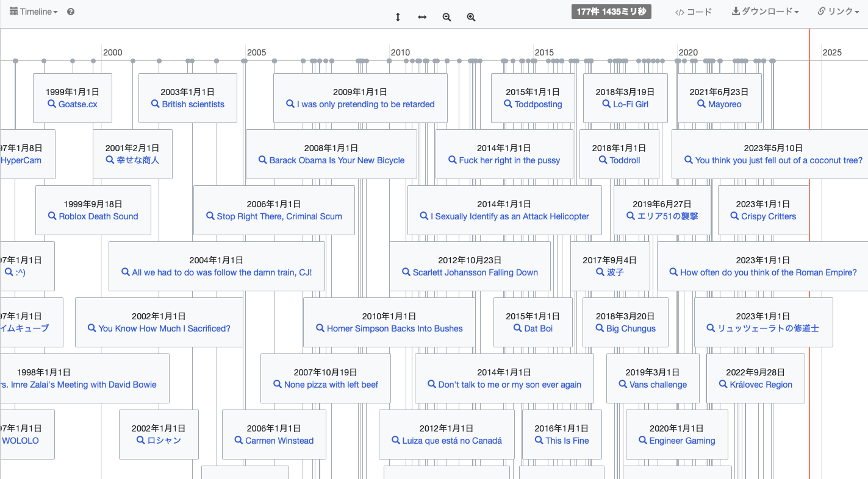Click search icon beside coconut tree entry
The width and height of the screenshot is (868, 479).
point(689,160)
